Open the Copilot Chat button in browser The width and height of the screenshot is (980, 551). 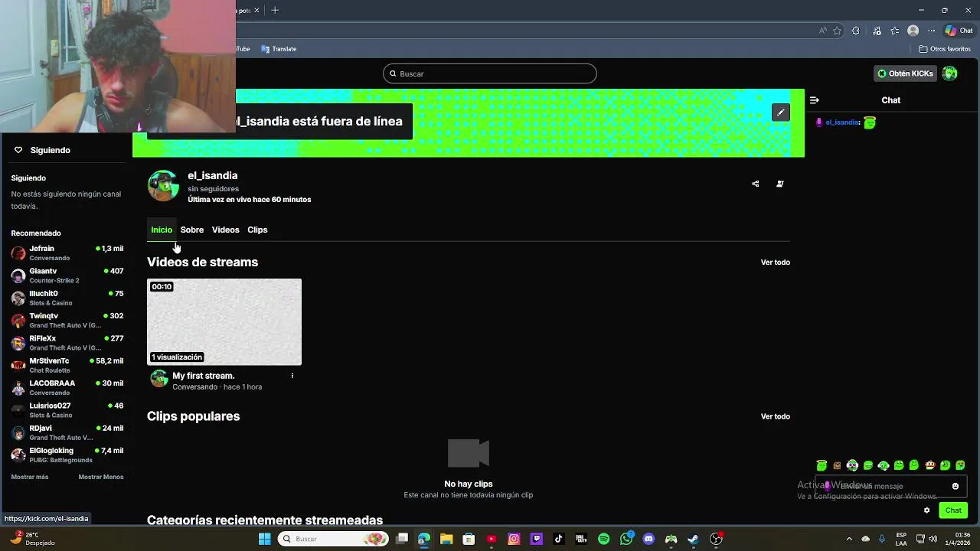coord(959,31)
